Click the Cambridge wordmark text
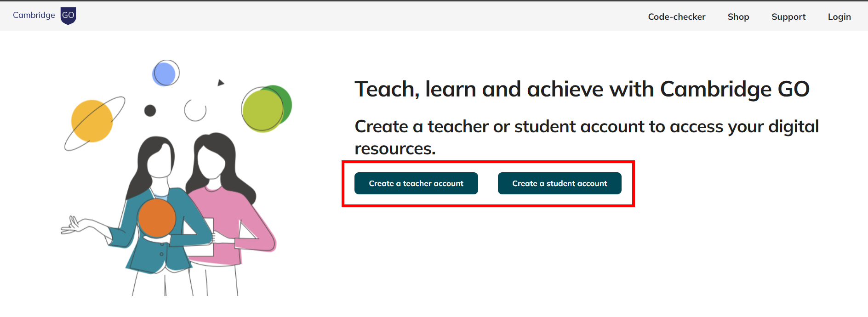 [x=34, y=15]
